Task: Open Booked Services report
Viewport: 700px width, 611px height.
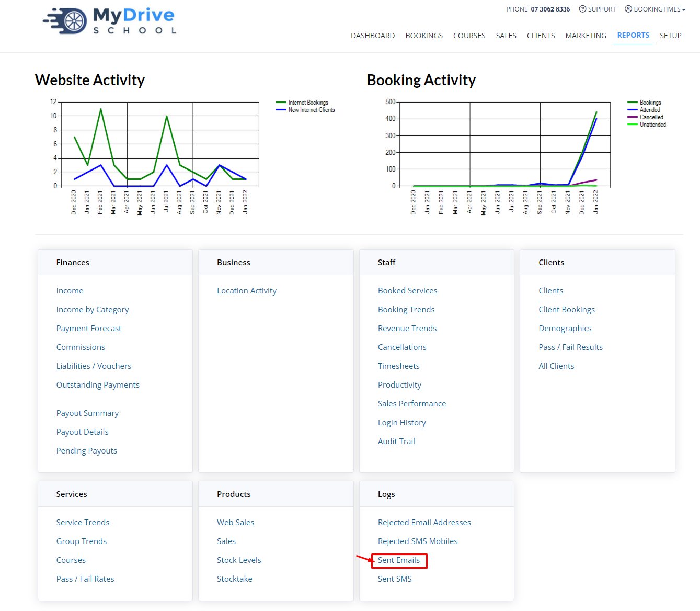Action: pos(407,290)
